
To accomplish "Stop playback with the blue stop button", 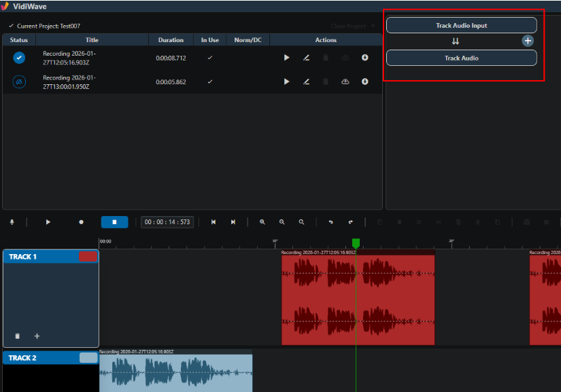I will (114, 222).
